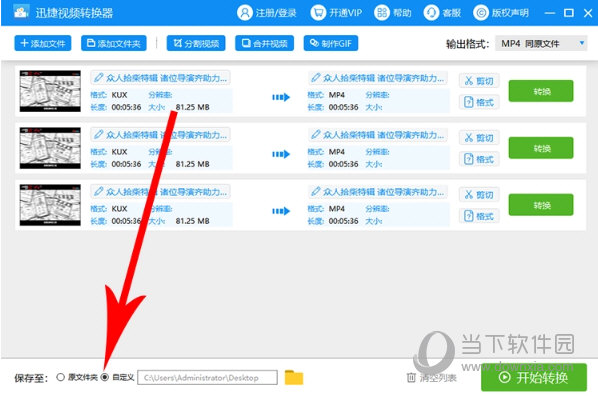This screenshot has height=396, width=598.
Task: Click 清空列表 trash button
Action: pos(431,378)
